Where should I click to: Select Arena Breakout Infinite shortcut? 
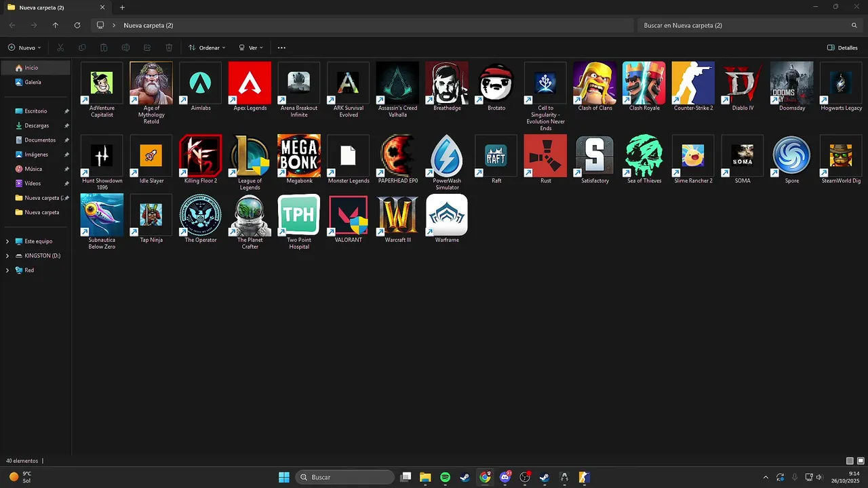[x=299, y=83]
